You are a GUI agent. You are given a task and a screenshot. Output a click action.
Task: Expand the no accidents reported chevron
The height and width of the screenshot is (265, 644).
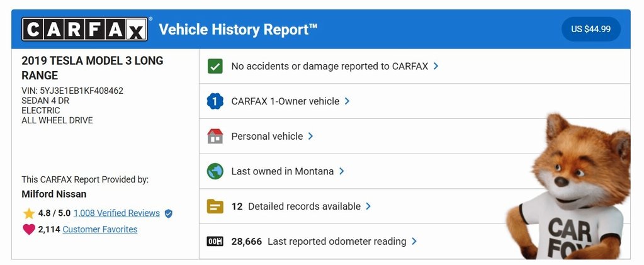436,66
